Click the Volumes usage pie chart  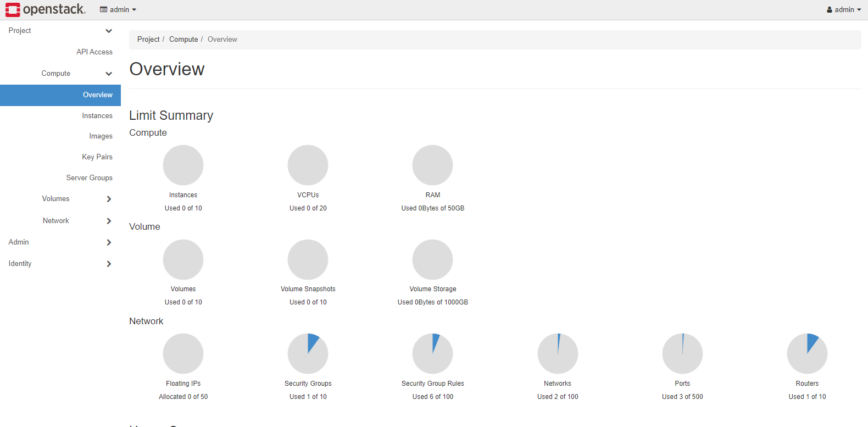coord(183,259)
